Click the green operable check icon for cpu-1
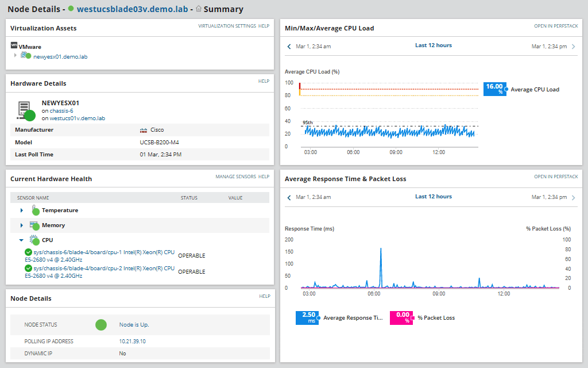588x368 pixels. tap(28, 252)
